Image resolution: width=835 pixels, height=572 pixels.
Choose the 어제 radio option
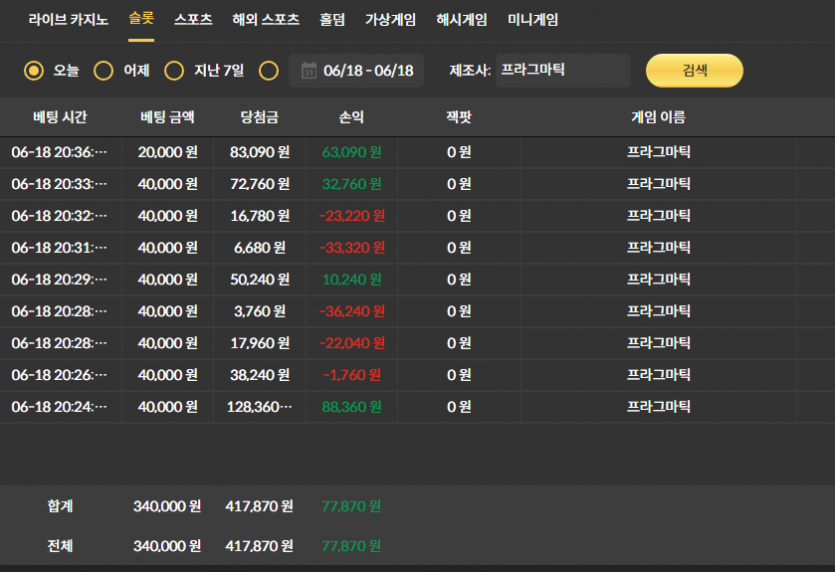click(103, 70)
